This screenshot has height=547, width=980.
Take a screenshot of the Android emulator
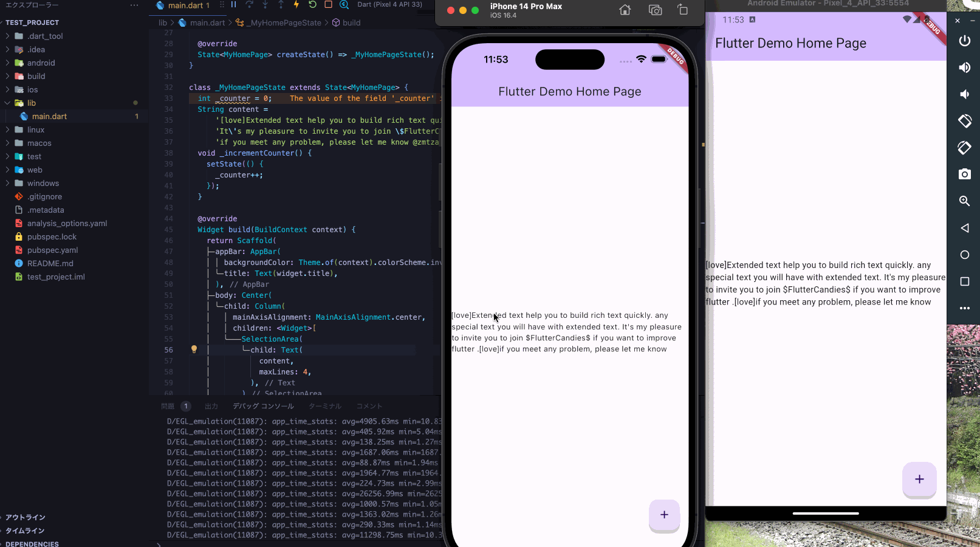click(964, 174)
